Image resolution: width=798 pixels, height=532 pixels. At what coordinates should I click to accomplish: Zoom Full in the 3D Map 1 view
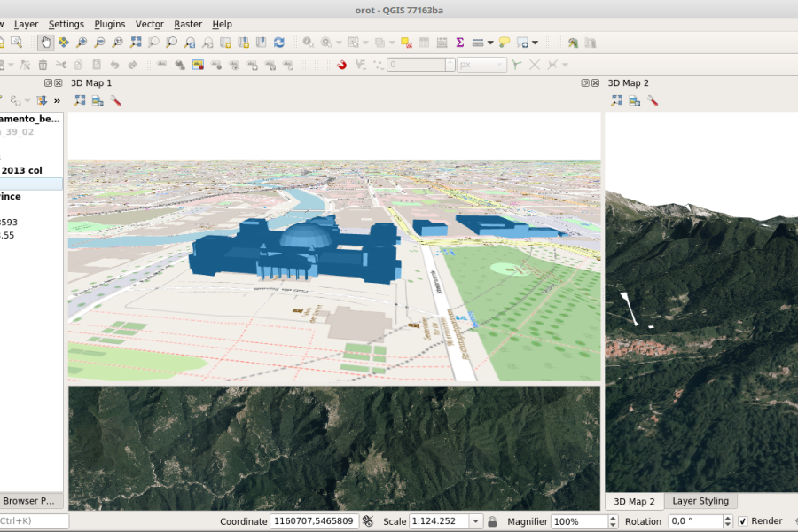pyautogui.click(x=80, y=100)
